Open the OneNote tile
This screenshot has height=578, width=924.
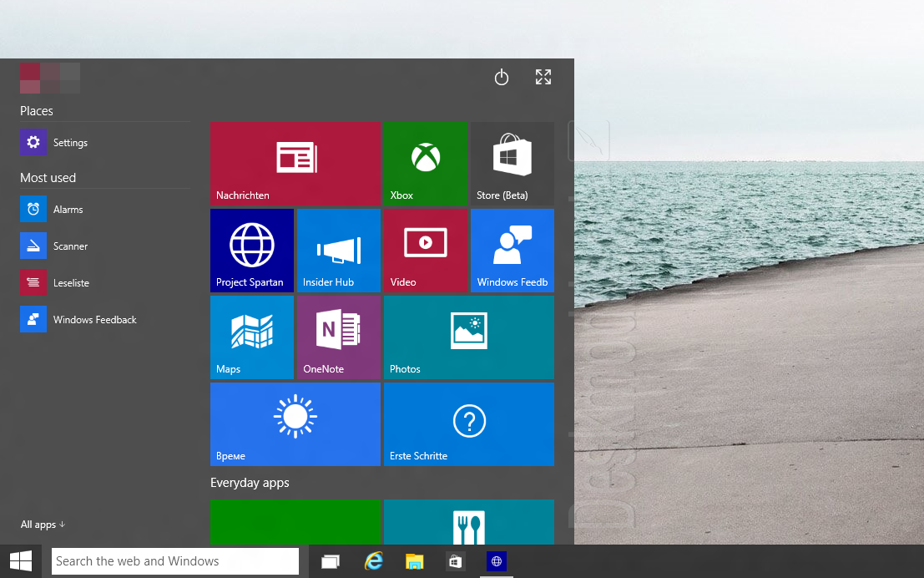[x=339, y=337]
